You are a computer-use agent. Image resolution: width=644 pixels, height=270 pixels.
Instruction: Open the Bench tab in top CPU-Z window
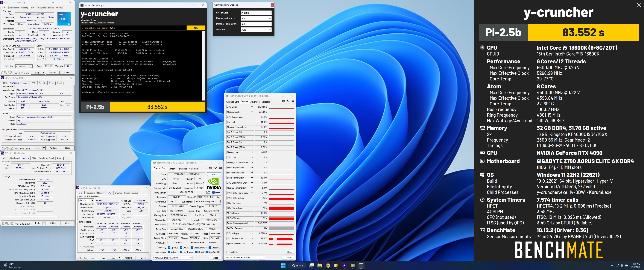click(51, 8)
